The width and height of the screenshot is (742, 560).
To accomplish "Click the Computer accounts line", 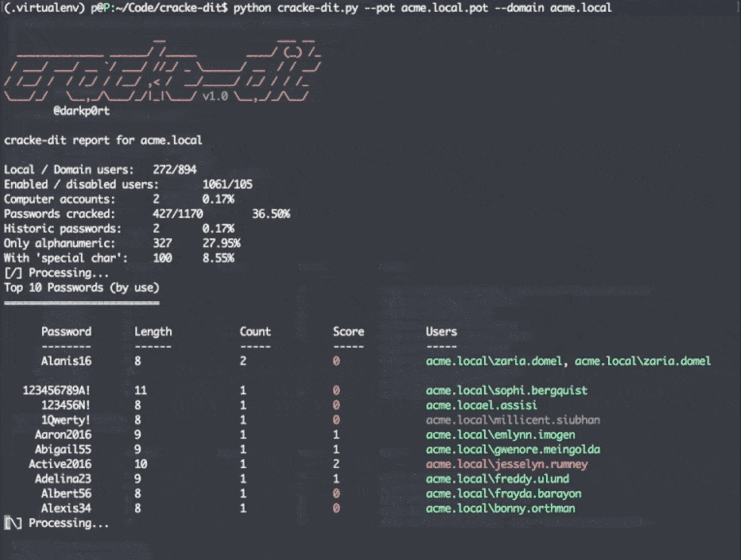I will (119, 199).
